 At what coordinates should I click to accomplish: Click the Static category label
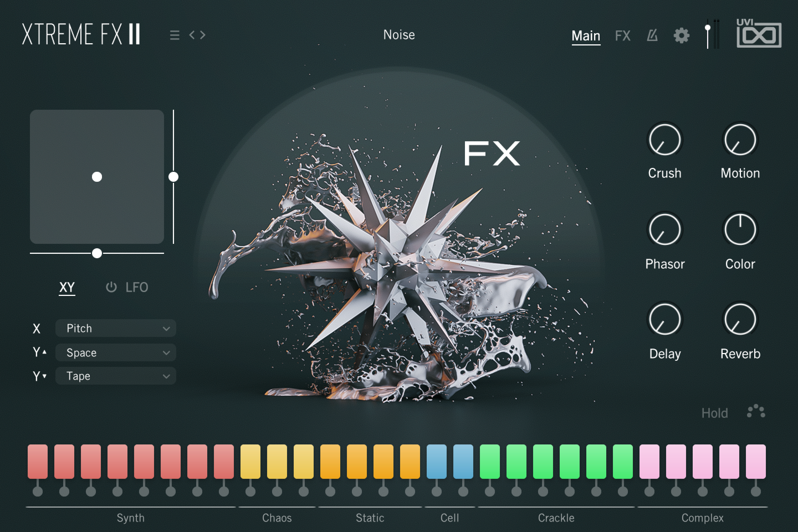pos(370,518)
